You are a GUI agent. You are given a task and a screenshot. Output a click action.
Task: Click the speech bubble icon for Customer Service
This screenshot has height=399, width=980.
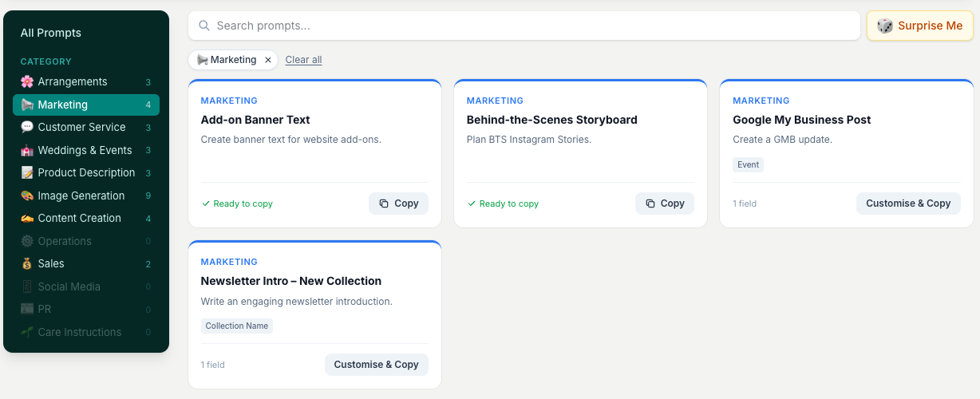coord(27,127)
